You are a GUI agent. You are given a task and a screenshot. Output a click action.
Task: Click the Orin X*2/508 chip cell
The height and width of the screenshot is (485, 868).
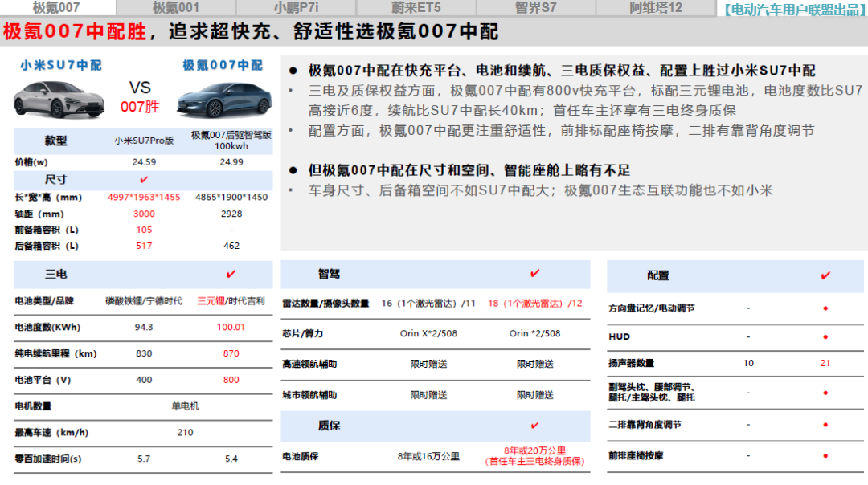tap(428, 333)
